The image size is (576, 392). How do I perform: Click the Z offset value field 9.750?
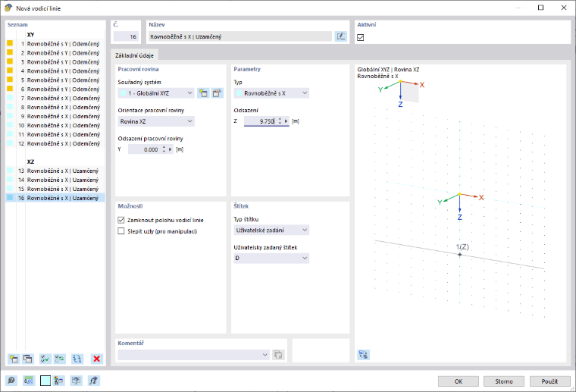point(261,121)
